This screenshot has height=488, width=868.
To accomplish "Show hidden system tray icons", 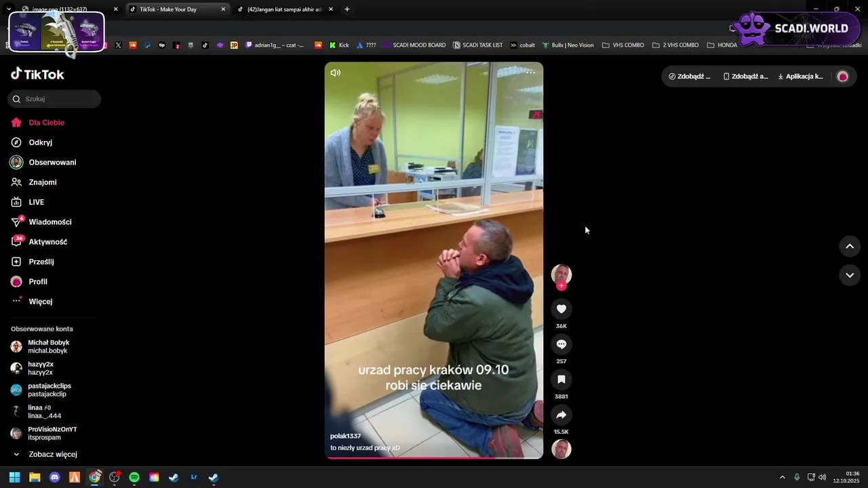I will point(782,477).
